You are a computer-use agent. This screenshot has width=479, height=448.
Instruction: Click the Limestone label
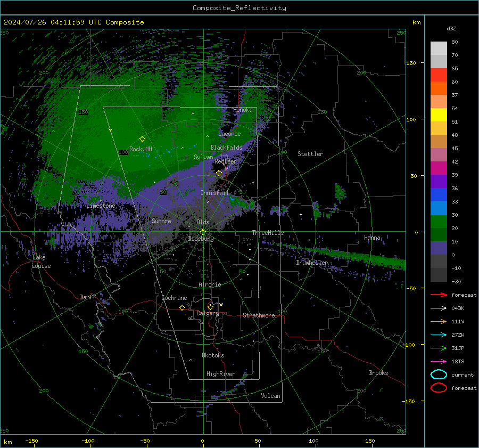pos(101,206)
